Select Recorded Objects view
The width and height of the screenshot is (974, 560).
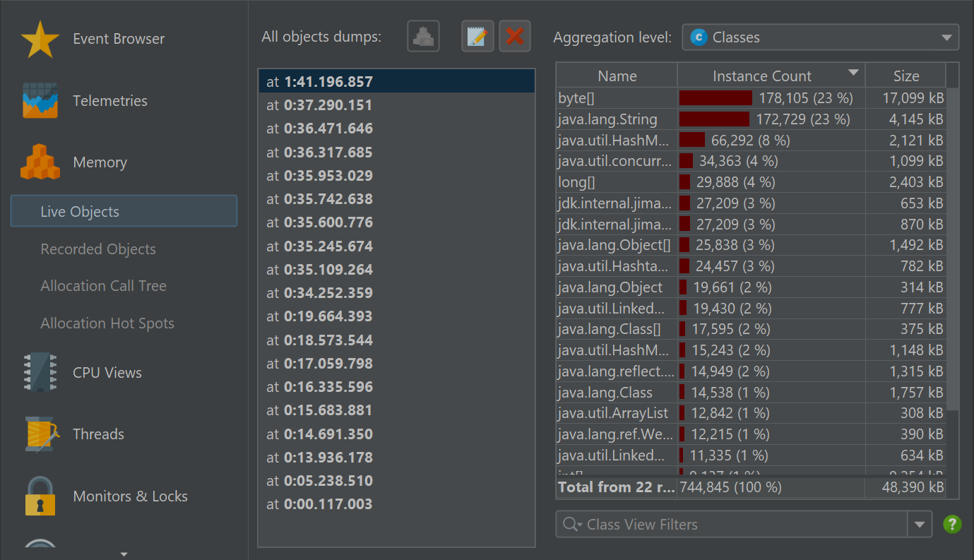coord(98,249)
